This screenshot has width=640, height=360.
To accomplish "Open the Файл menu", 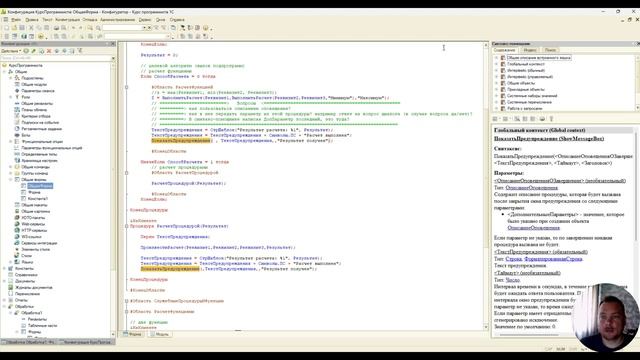I will tap(16, 20).
